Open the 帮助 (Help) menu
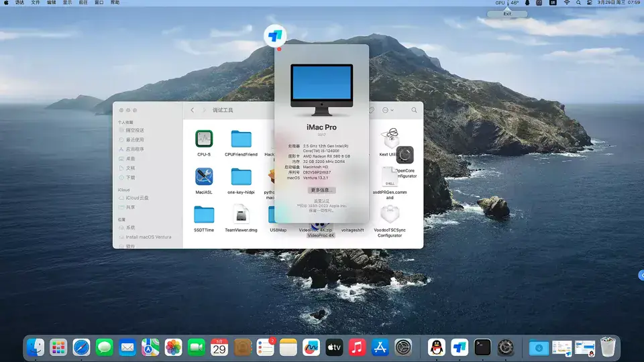The image size is (644, 362). [x=115, y=3]
